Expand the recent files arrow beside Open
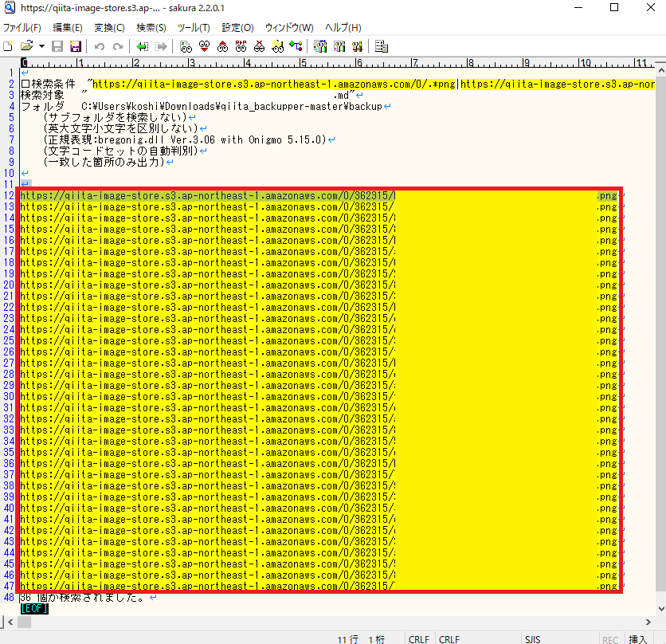This screenshot has width=666, height=644. [x=41, y=46]
